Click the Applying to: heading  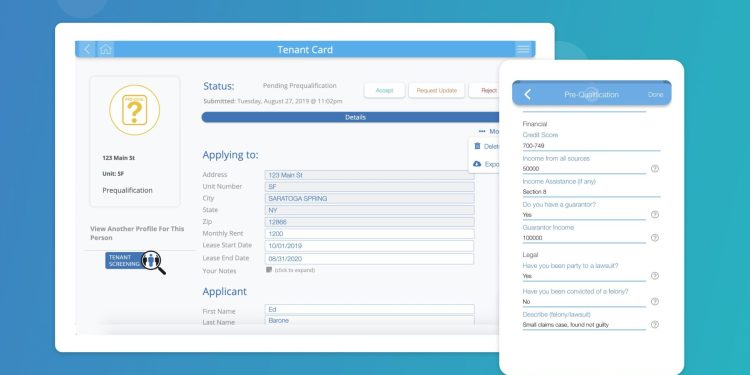pos(230,155)
